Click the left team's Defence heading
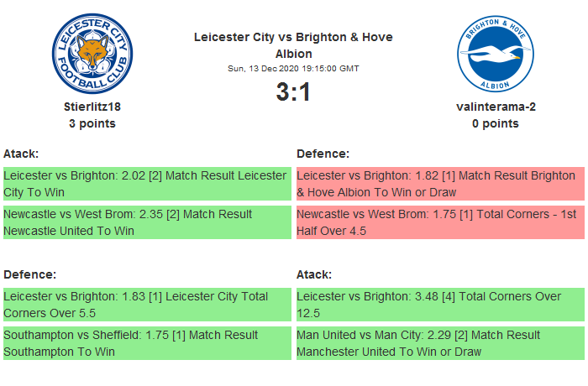 coord(30,274)
